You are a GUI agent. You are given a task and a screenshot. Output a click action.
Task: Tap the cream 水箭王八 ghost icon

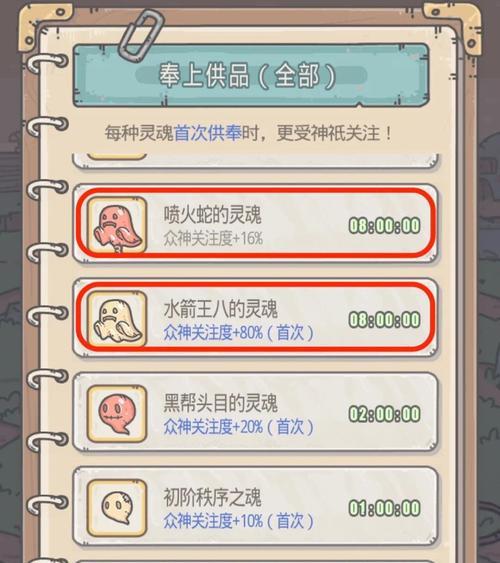(x=117, y=319)
